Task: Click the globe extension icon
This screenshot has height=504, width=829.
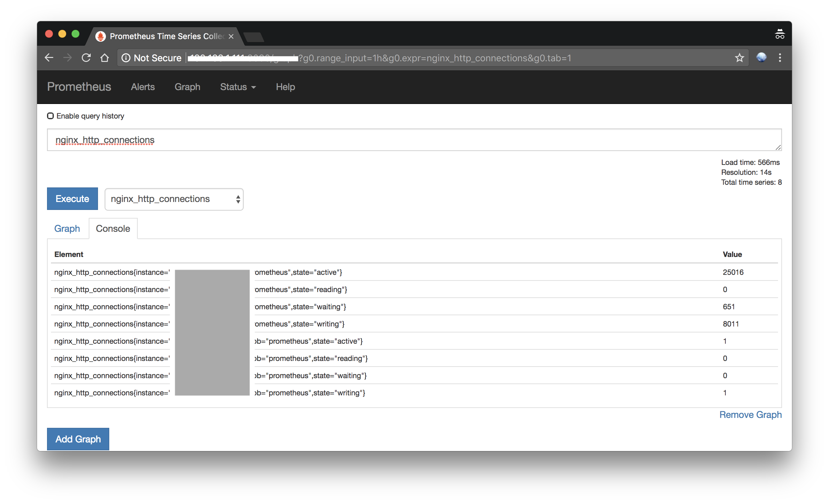Action: click(x=761, y=58)
